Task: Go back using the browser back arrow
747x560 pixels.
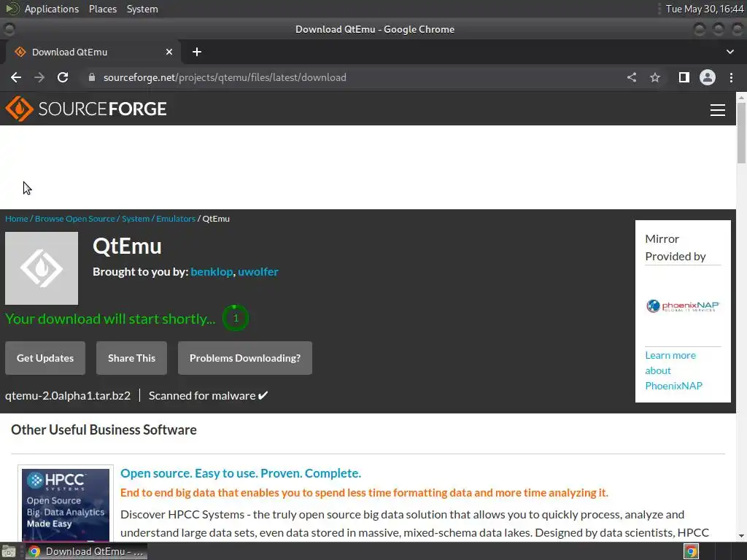Action: point(16,77)
